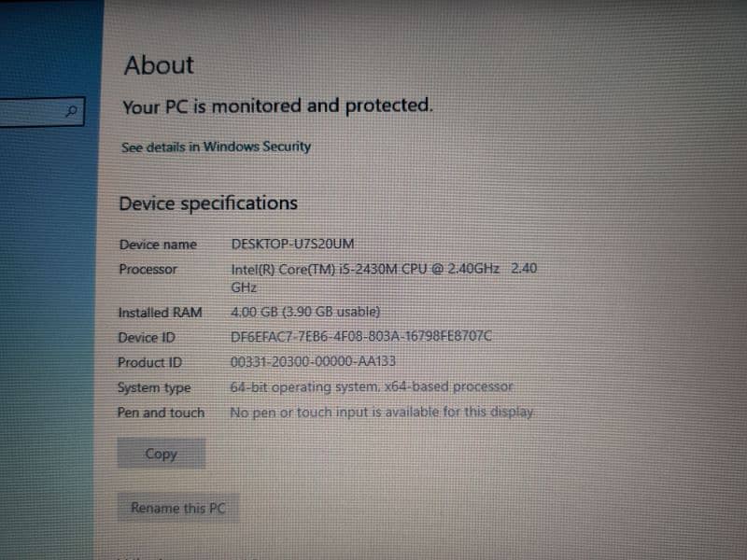
Task: Click 'Your PC is monitored and protected' text
Action: pyautogui.click(x=277, y=105)
